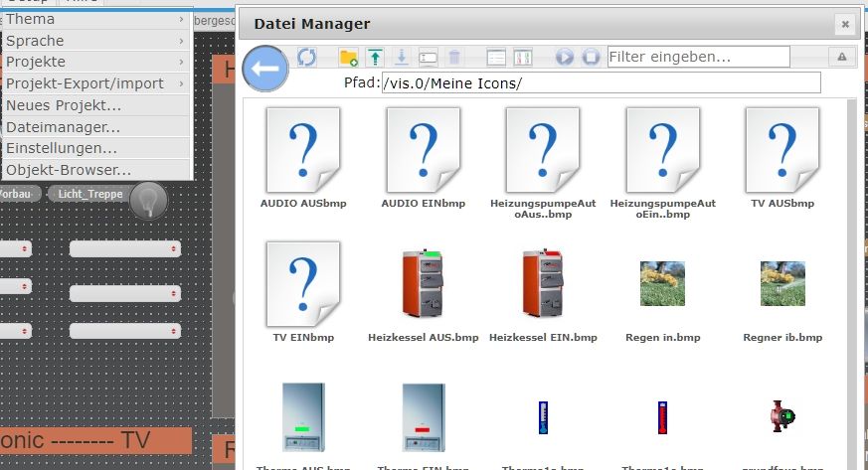Select TV EINbmp file
This screenshot has height=470, width=868.
(x=303, y=292)
